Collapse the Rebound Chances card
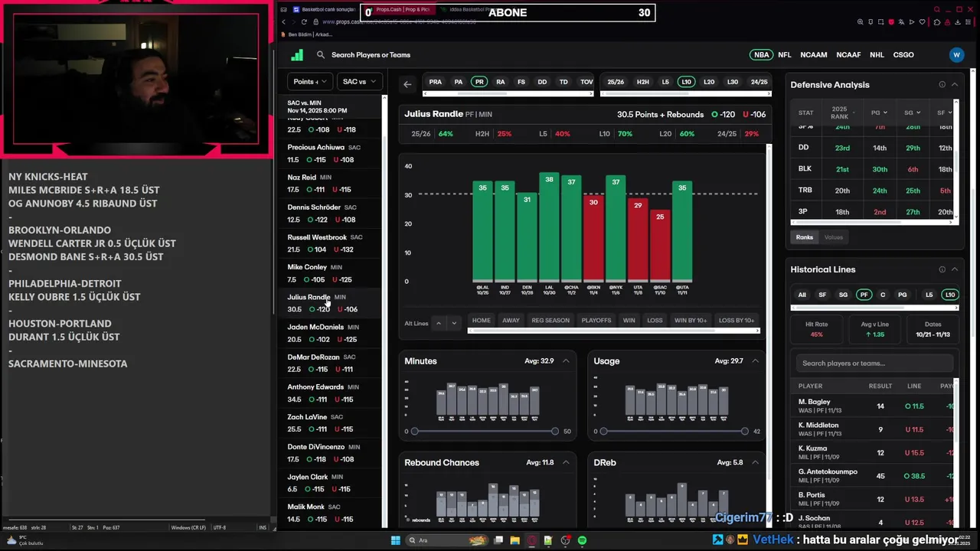980x551 pixels. click(566, 462)
